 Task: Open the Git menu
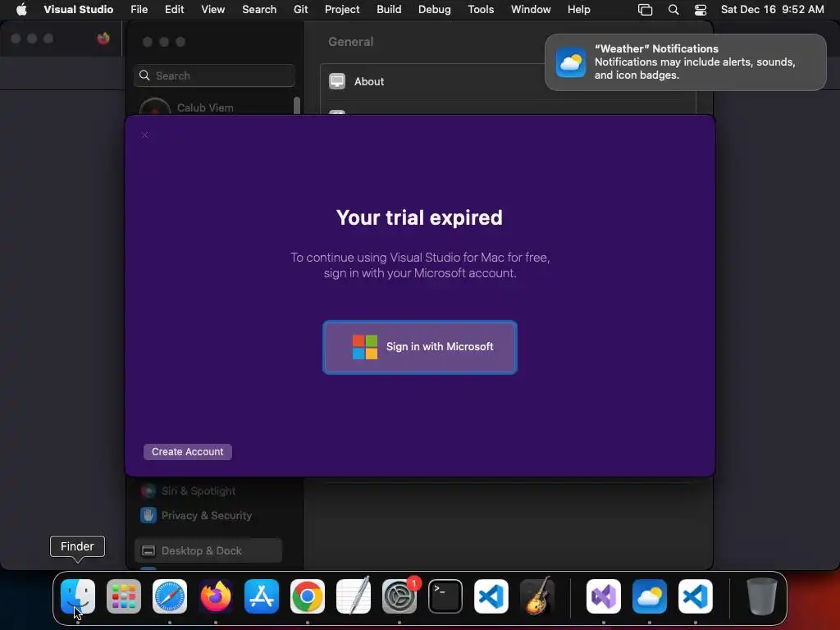click(300, 9)
